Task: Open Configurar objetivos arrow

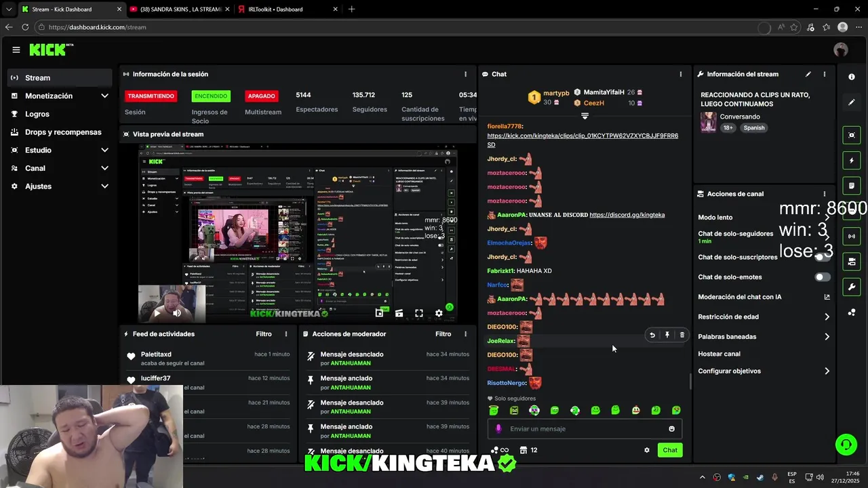Action: coord(827,371)
